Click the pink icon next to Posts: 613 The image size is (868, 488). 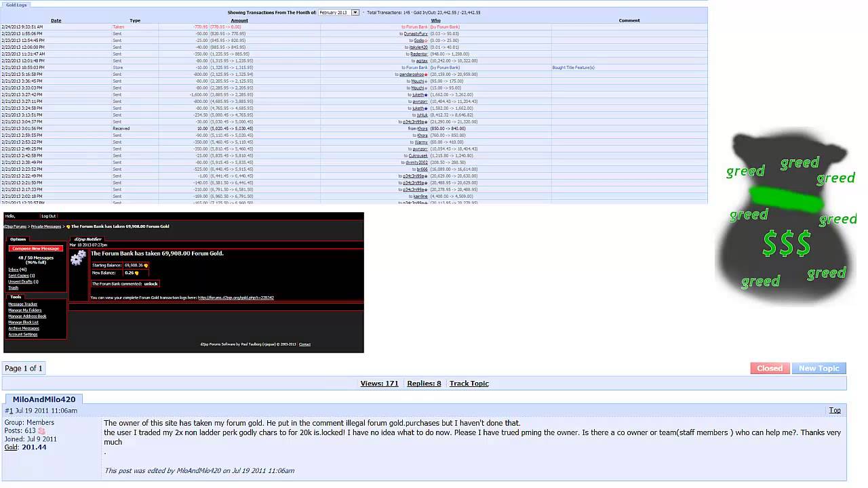41,431
